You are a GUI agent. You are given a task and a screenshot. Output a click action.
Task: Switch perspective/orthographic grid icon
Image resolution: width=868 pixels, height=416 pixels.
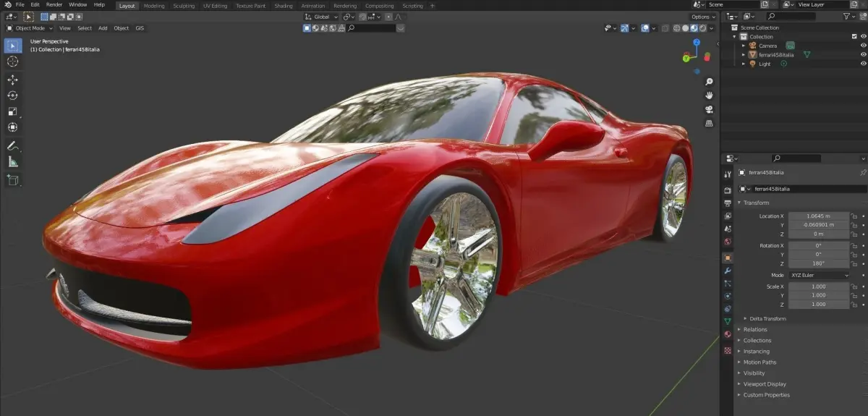pos(710,124)
